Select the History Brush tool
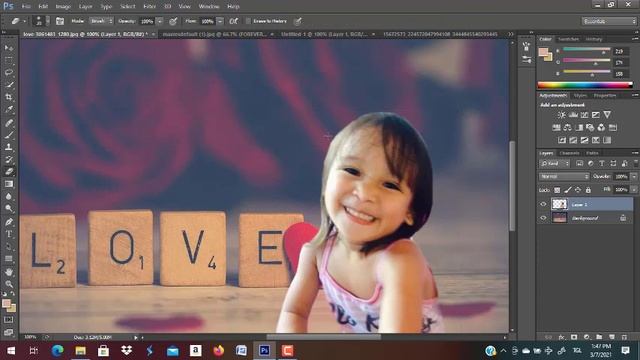Screen dimensions: 640x360 [x=9, y=160]
